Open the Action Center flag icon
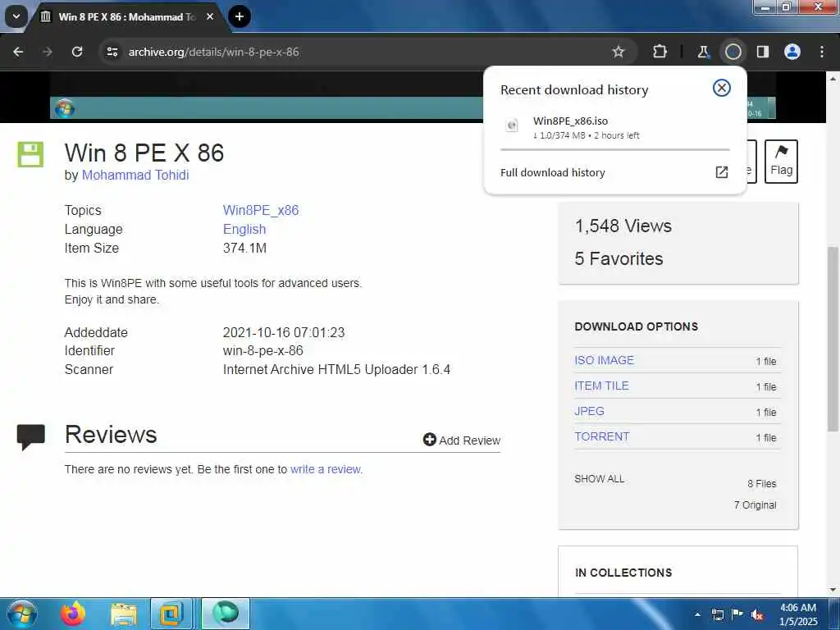Viewport: 840px width, 630px height. pos(737,614)
